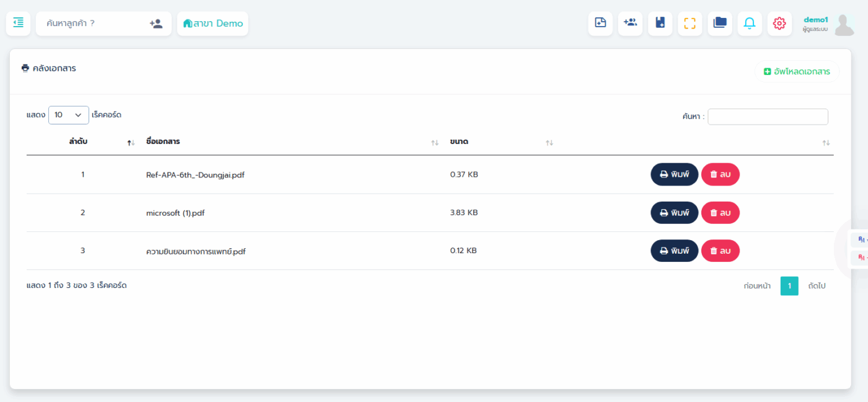Open the สาขา Demo branch selector

(x=213, y=24)
